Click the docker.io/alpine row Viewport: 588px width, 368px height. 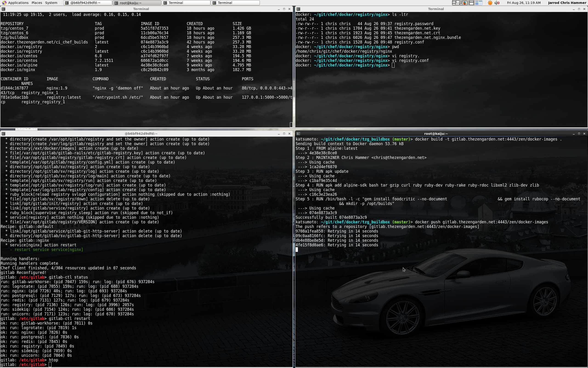(126, 65)
